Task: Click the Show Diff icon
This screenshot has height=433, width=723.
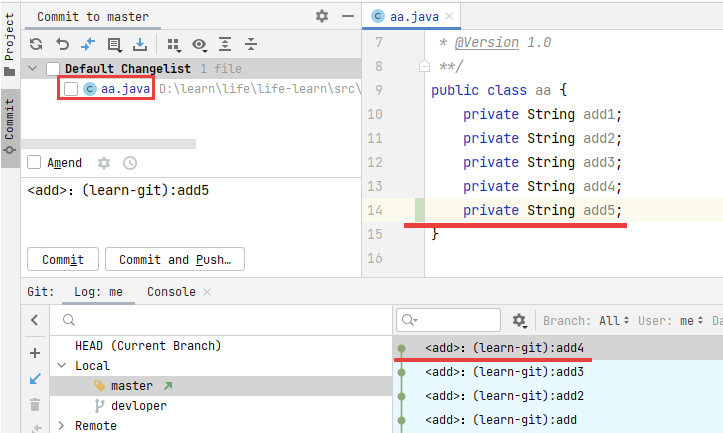Action: pos(88,44)
